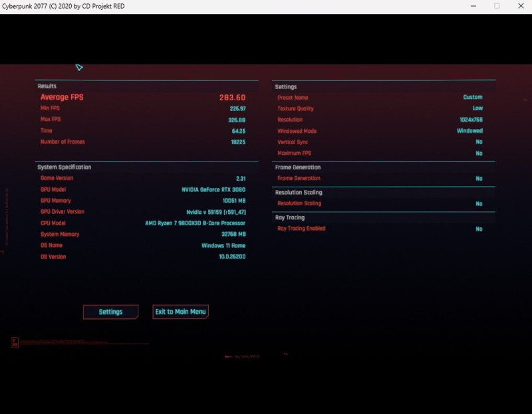
Task: Click the Time value 64.26
Action: click(239, 131)
